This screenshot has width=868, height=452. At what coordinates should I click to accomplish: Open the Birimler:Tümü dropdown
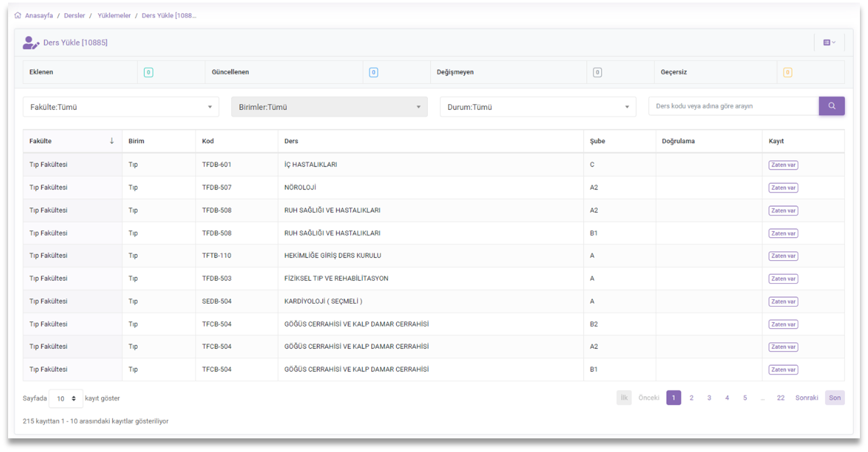pos(329,107)
